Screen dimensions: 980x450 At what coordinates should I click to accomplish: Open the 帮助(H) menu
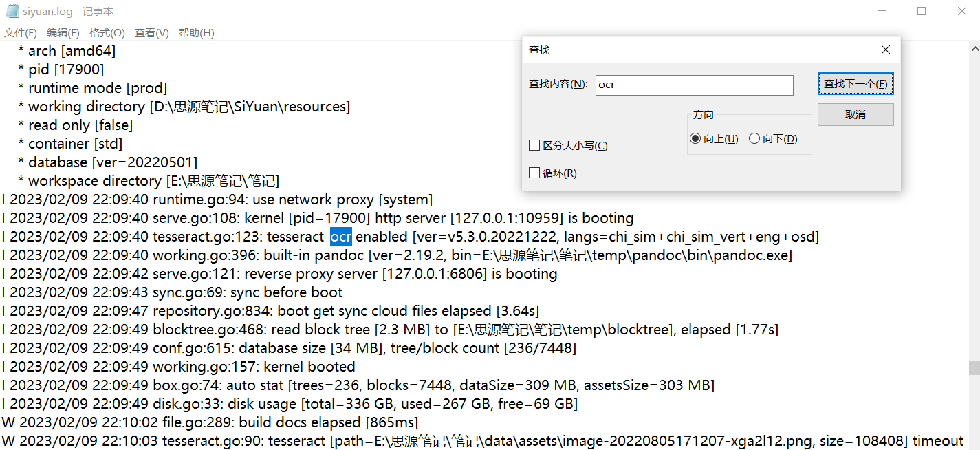pos(197,32)
